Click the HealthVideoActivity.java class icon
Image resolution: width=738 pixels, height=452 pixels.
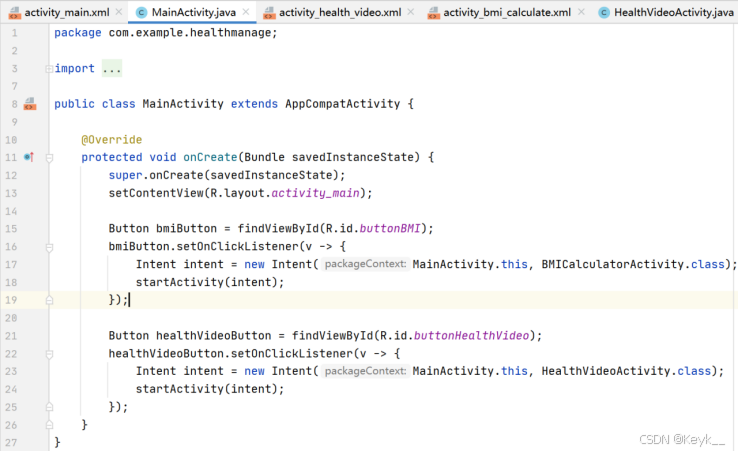point(604,13)
